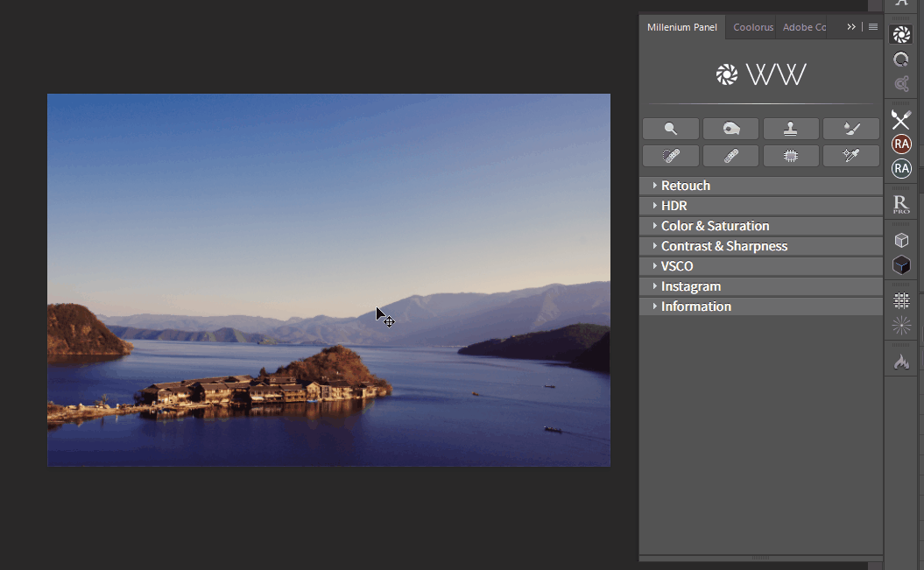Screen dimensions: 924x570
Task: Expand the Color & Saturation section
Action: coord(761,226)
